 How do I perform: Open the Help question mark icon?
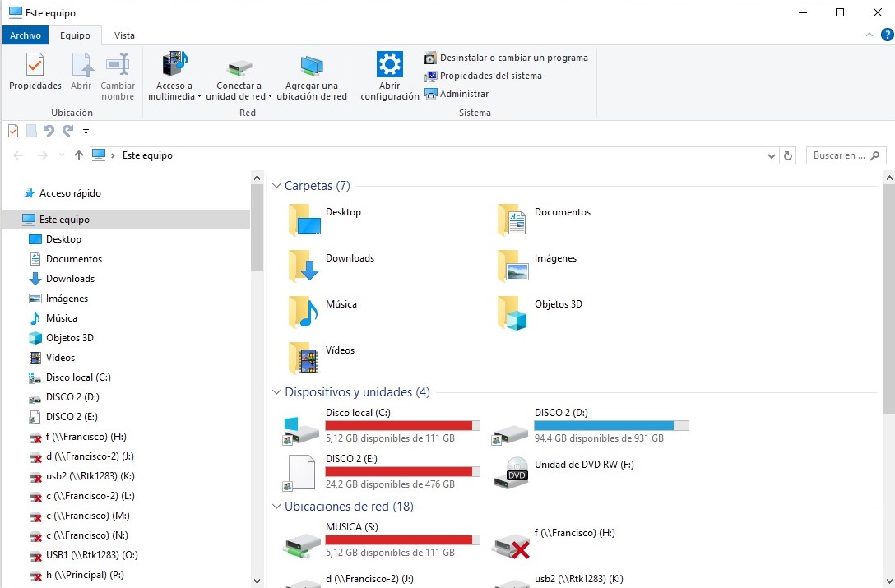887,35
